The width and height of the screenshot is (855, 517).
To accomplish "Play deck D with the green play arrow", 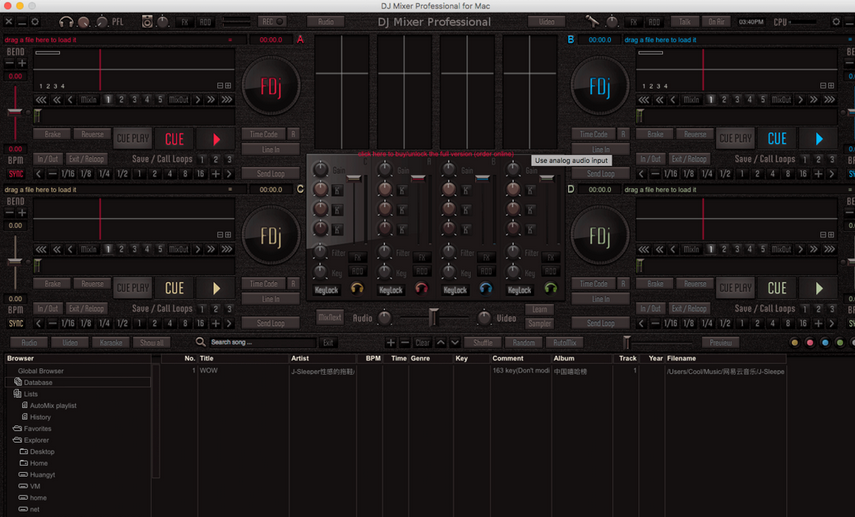I will [x=818, y=288].
